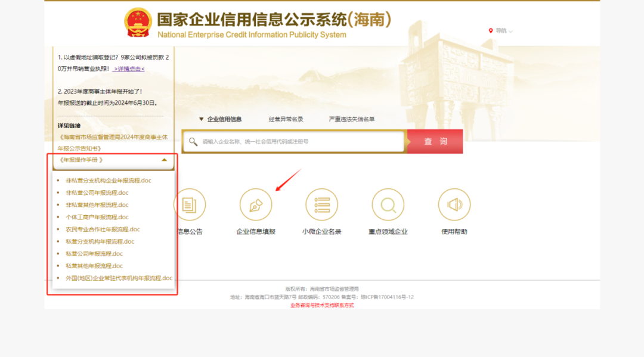
Task: Click the 版权所有 copyright line in footer
Action: pos(322,289)
